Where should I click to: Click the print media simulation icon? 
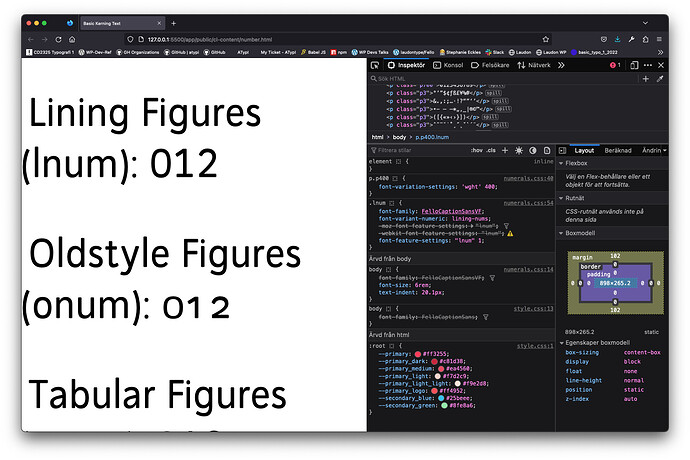(x=546, y=149)
